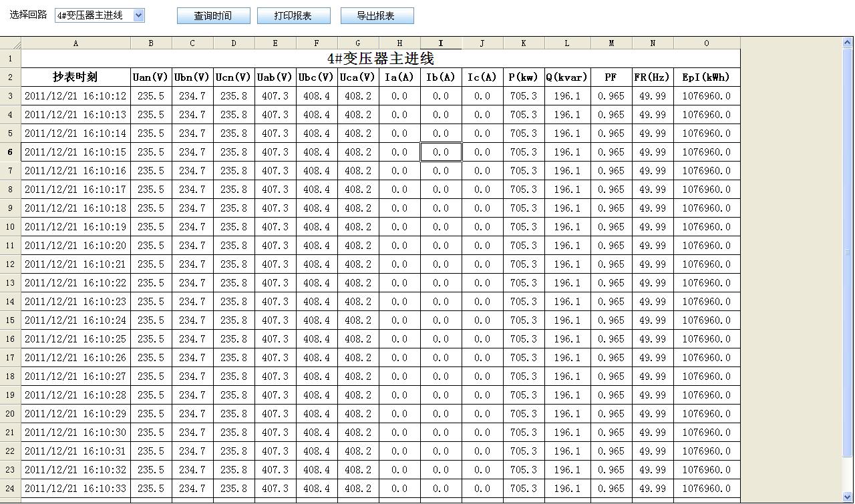Click the Uca(V) header cell
This screenshot has width=855, height=504.
click(358, 77)
